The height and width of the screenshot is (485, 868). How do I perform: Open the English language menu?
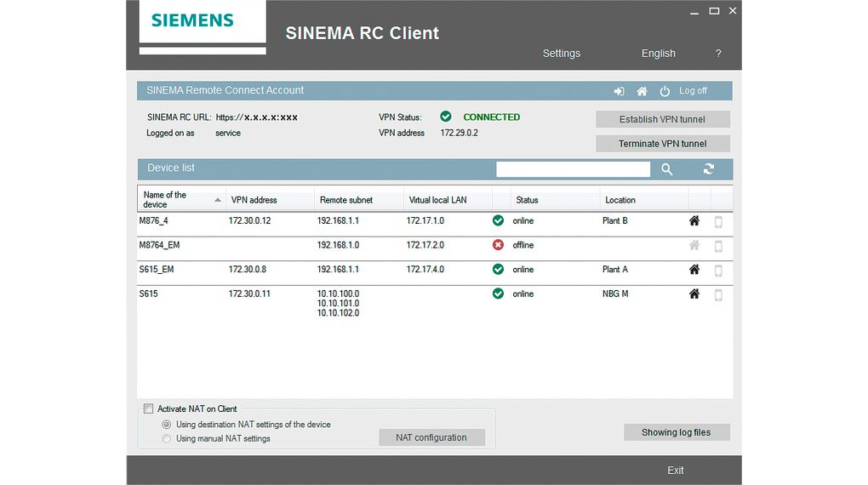tap(658, 53)
